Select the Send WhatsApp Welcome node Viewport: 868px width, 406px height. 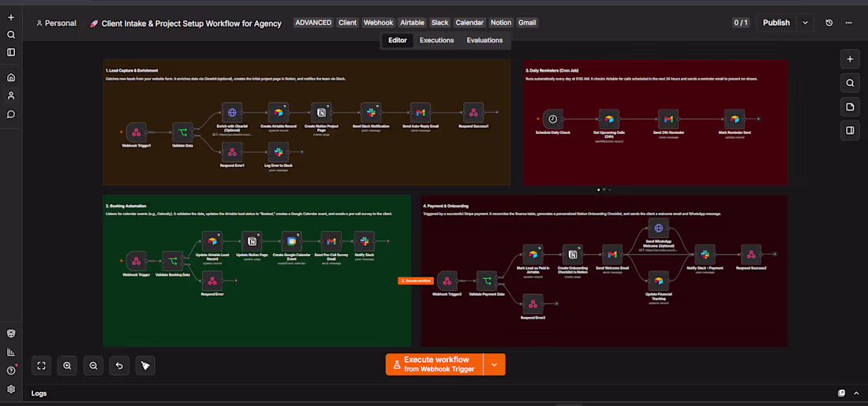tap(658, 228)
